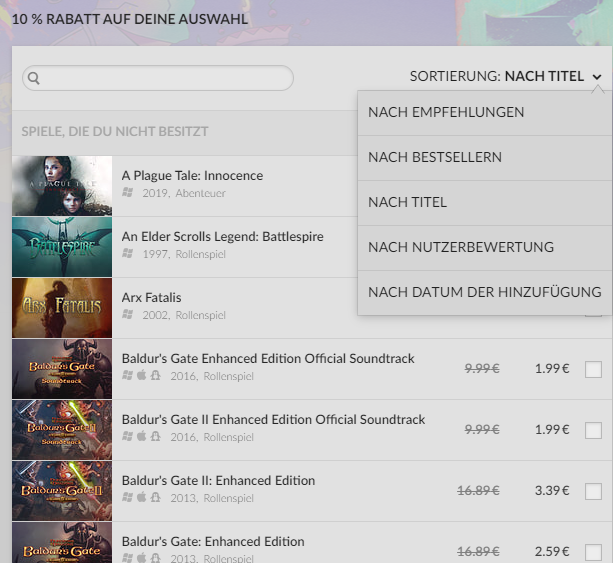
Task: Click struck-through 16.89€ for Baldur's Gate II: Enhanced Edition
Action: [x=479, y=491]
